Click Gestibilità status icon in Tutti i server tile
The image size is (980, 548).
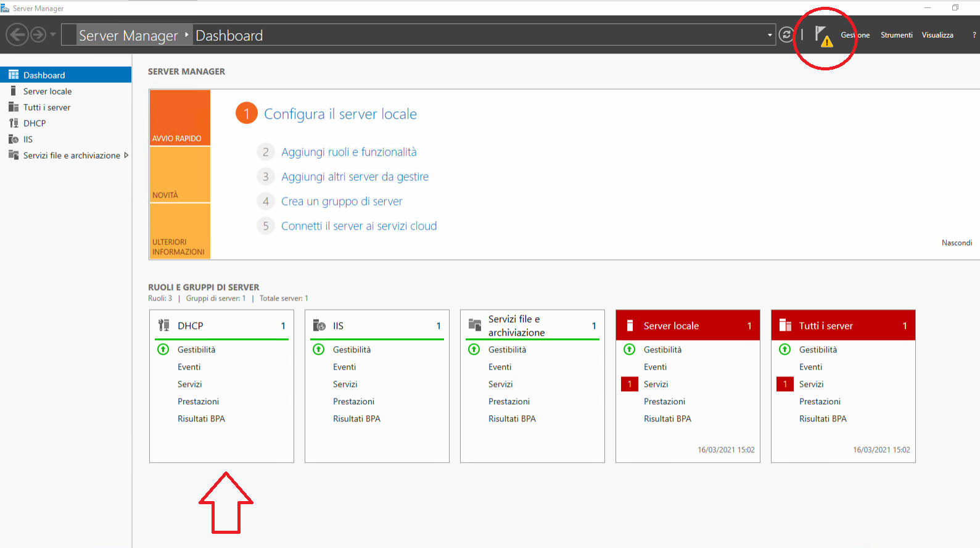(x=785, y=349)
